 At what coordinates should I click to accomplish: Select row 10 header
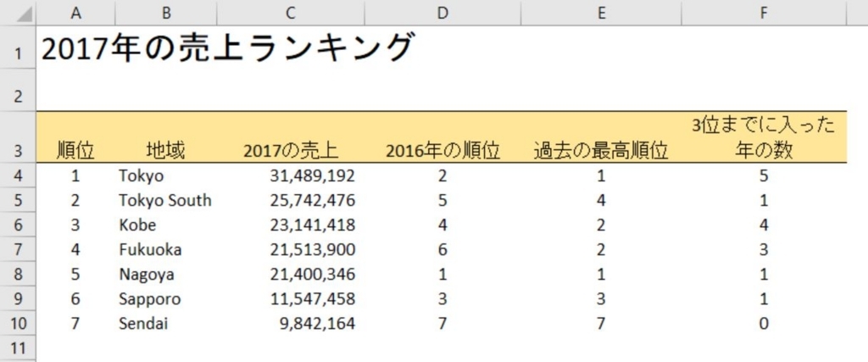tap(19, 323)
